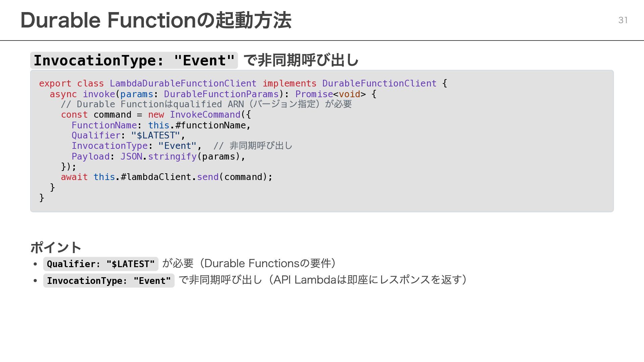Click the "Event" string value in the code block
The image size is (644, 362).
[177, 146]
